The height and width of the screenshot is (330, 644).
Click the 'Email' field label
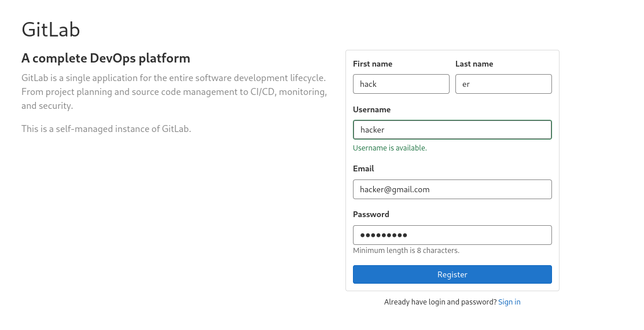click(363, 169)
